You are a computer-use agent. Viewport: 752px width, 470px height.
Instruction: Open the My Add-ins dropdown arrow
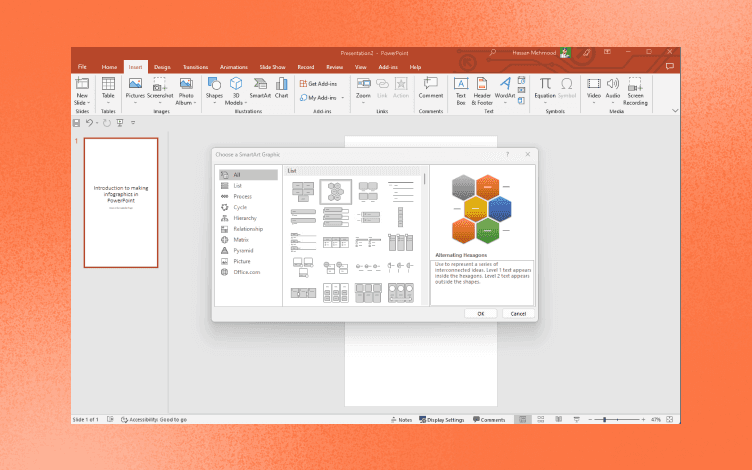pos(342,98)
